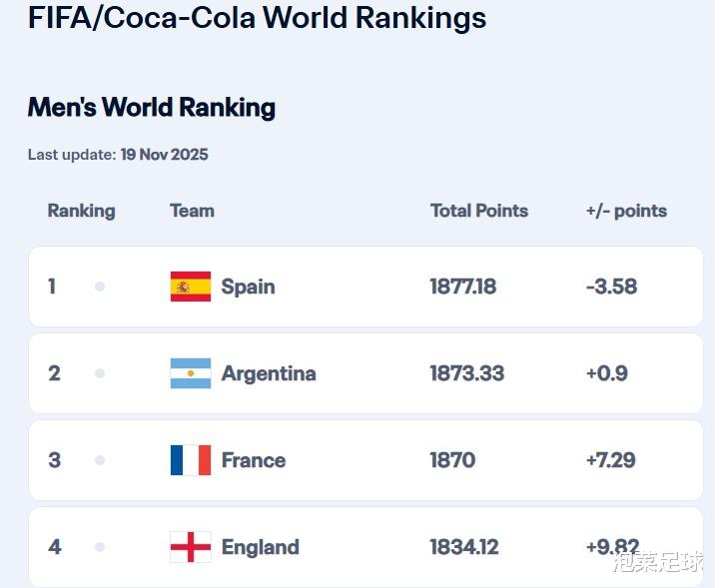715x588 pixels.
Task: Click the France flag icon
Action: point(190,460)
